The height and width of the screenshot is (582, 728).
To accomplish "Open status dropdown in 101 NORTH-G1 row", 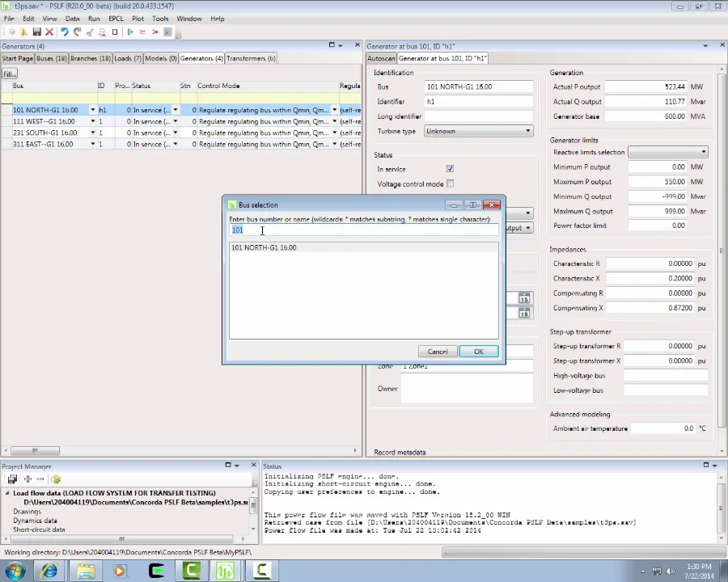I will tap(176, 110).
